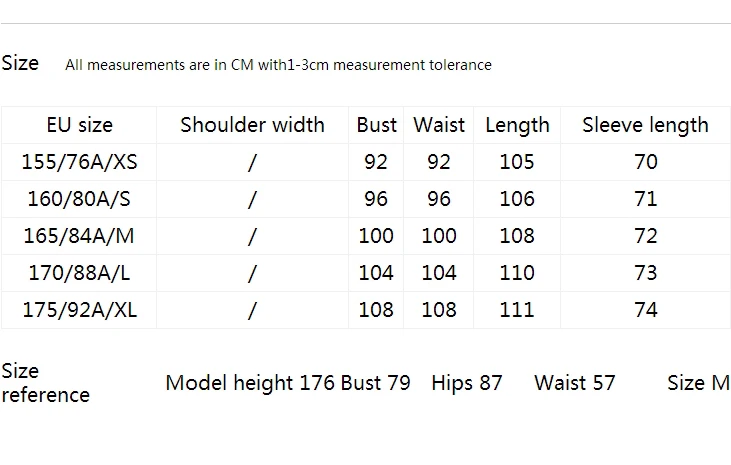Click the Bust column header
The width and height of the screenshot is (731, 465).
tap(376, 125)
